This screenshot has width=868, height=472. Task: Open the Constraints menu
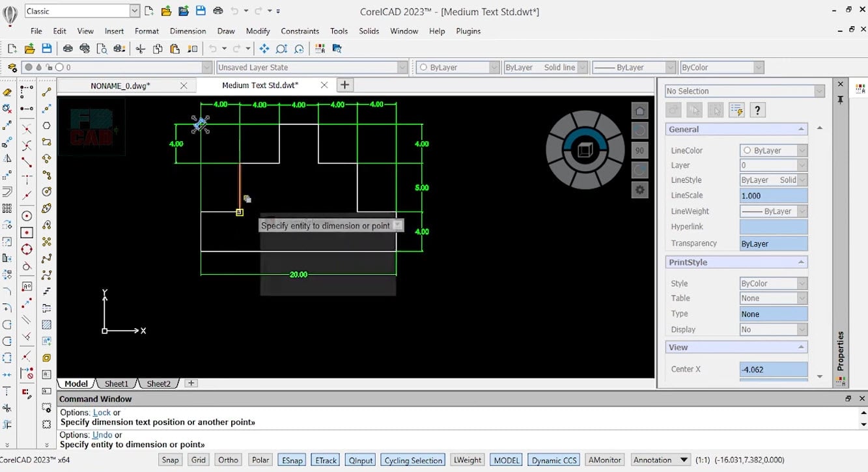point(300,31)
